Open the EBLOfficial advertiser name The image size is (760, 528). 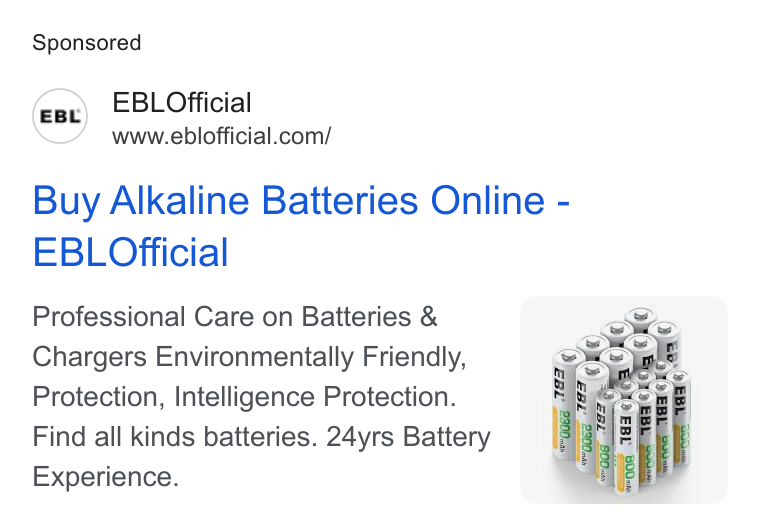coord(182,103)
